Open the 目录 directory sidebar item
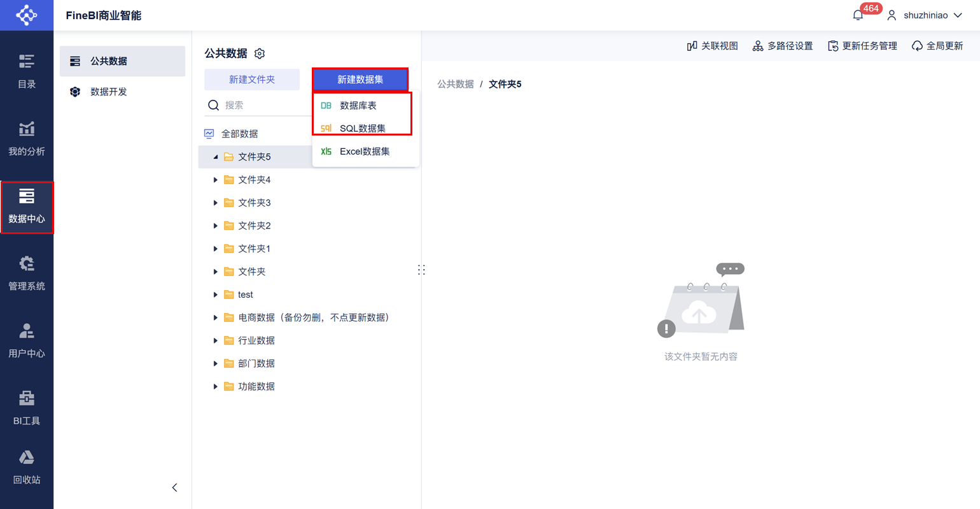 27,71
